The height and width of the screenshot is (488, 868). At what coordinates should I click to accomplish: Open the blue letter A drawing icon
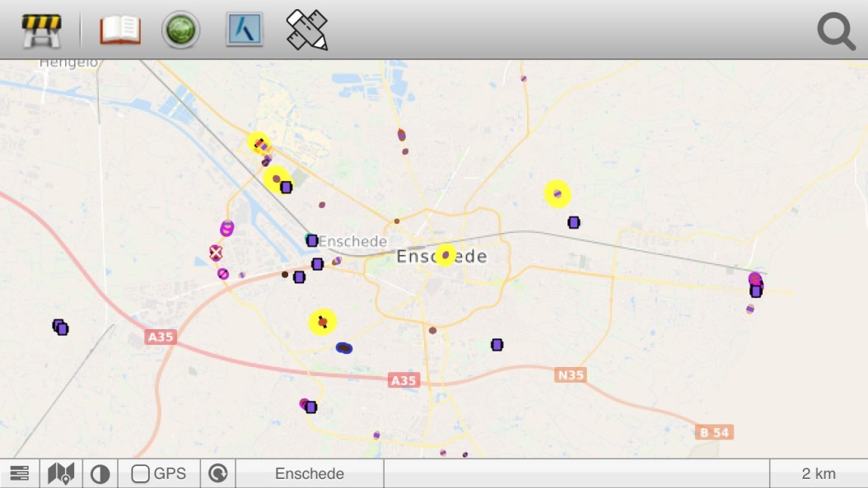coord(244,30)
